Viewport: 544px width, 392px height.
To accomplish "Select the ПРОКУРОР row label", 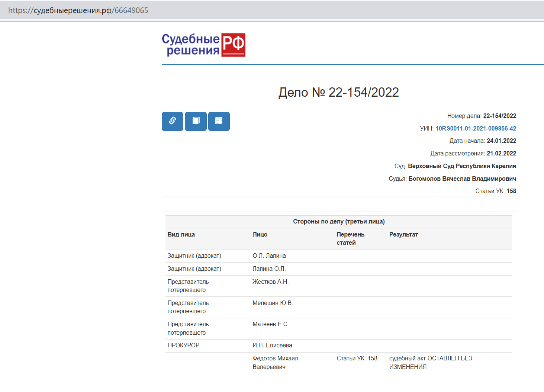I will click(183, 346).
